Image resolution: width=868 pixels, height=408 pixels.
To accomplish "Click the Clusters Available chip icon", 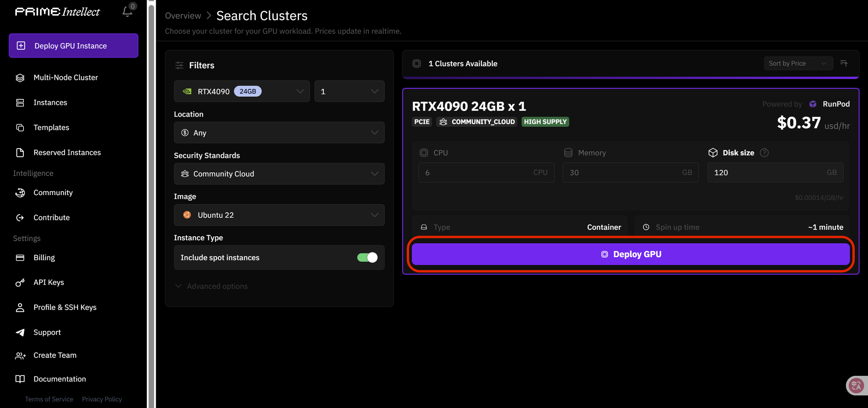I will click(417, 64).
